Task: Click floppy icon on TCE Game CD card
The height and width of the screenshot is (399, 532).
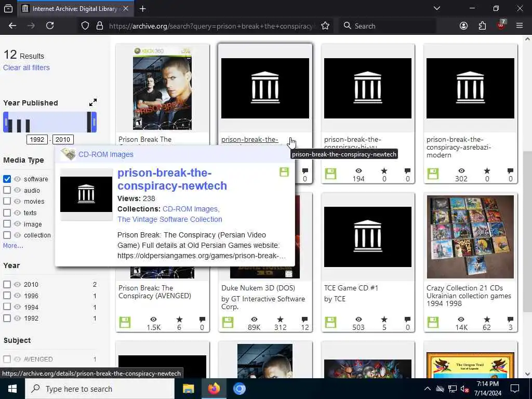Action: click(330, 322)
